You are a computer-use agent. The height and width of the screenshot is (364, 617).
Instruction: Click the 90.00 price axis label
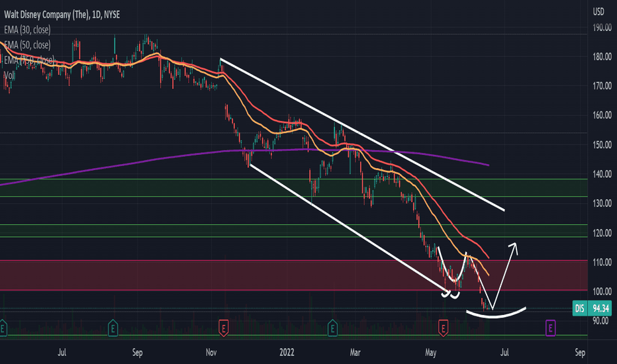tap(601, 321)
